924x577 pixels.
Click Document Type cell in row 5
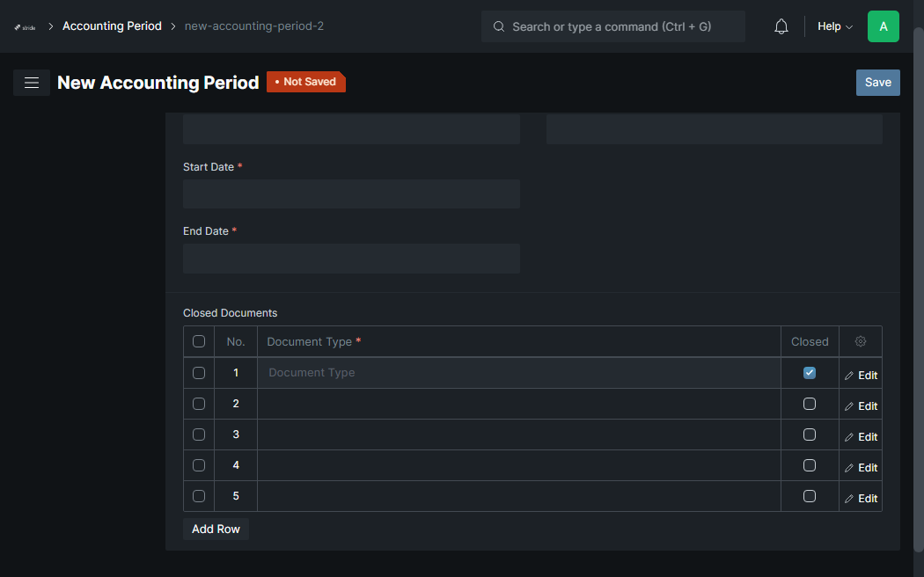pyautogui.click(x=518, y=496)
